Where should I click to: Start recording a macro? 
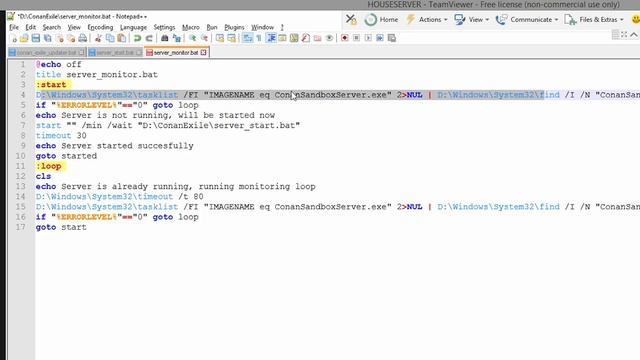(x=345, y=38)
